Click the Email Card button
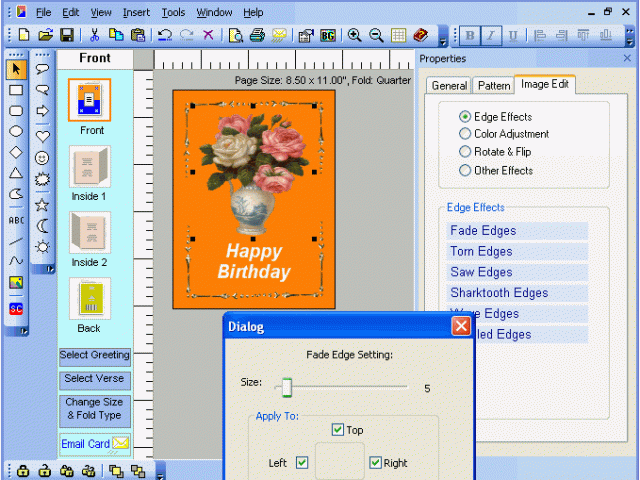The image size is (640, 480). [x=95, y=444]
